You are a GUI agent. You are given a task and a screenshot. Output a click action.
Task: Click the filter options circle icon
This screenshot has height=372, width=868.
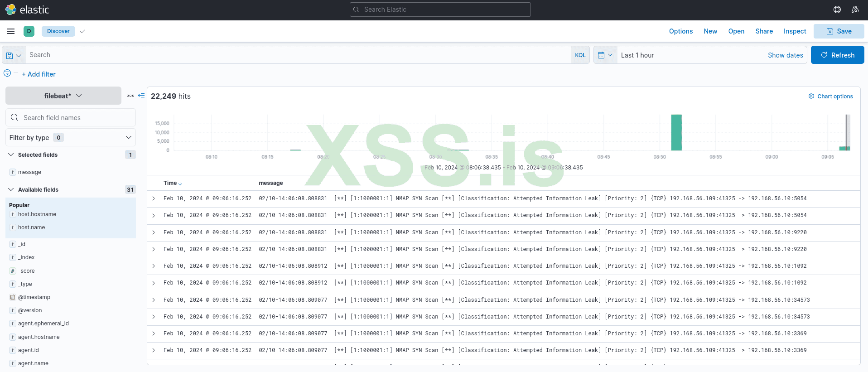tap(7, 73)
